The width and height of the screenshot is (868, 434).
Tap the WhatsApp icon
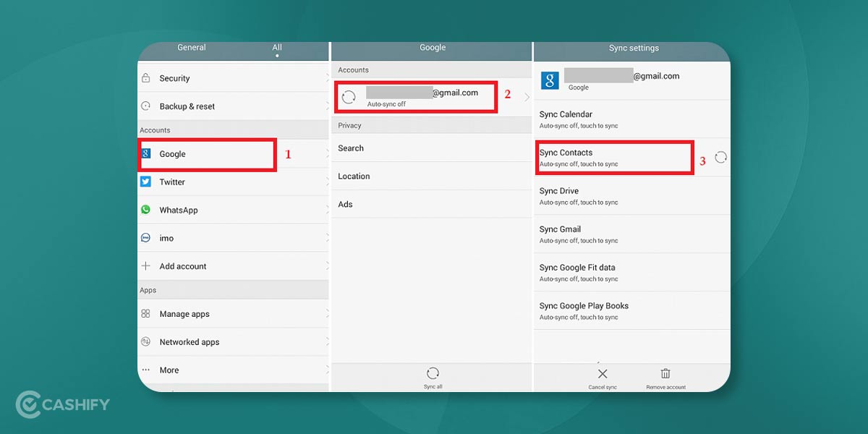[145, 210]
